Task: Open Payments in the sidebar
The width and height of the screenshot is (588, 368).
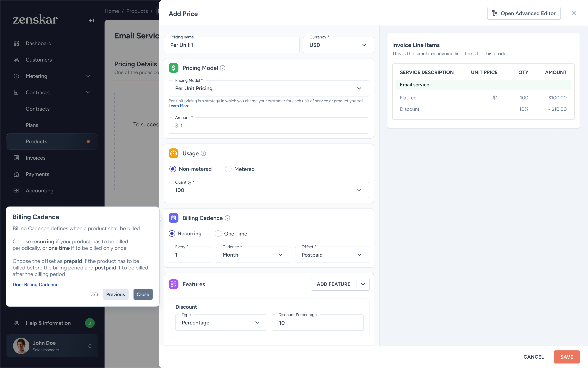Action: point(52,174)
